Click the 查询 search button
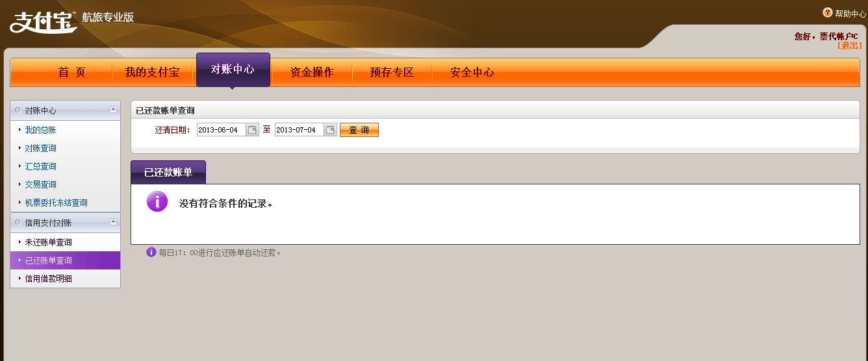868x361 pixels. 359,130
